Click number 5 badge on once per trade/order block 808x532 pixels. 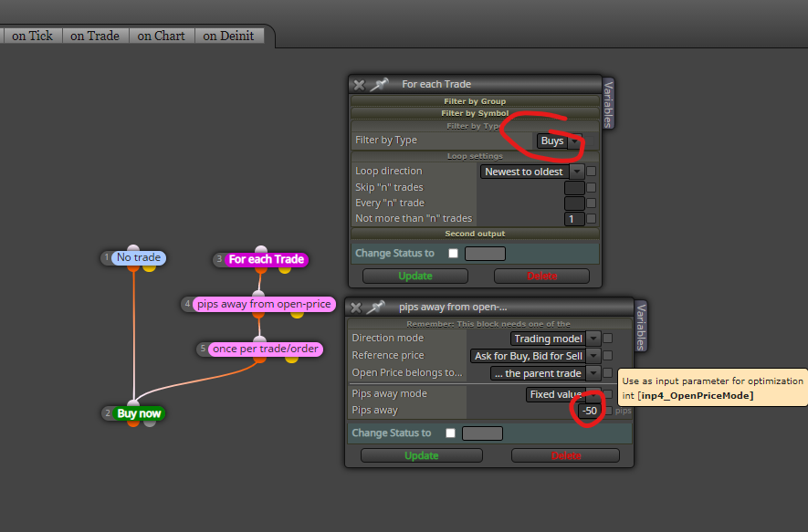[x=203, y=349]
